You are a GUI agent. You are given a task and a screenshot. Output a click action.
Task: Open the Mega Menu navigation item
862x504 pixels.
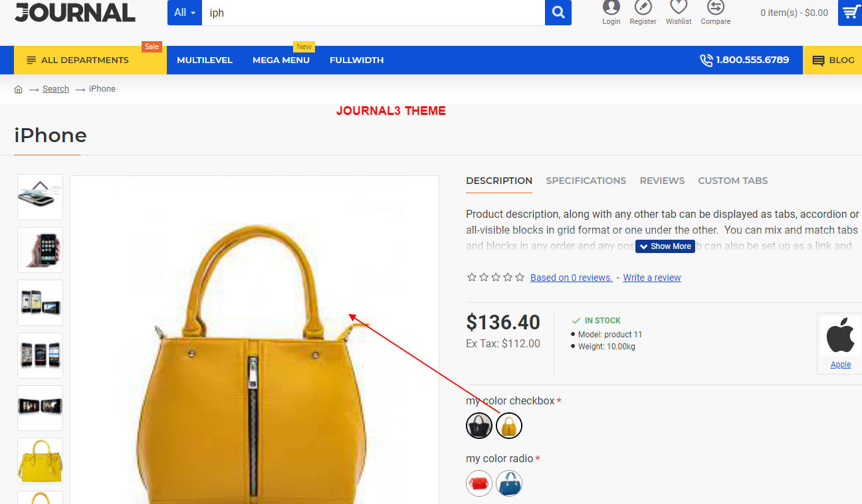pyautogui.click(x=280, y=60)
